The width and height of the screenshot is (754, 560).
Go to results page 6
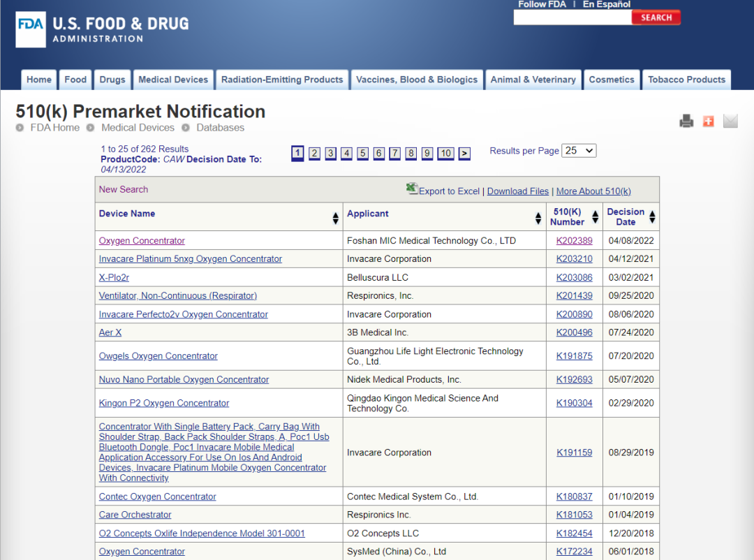[379, 154]
